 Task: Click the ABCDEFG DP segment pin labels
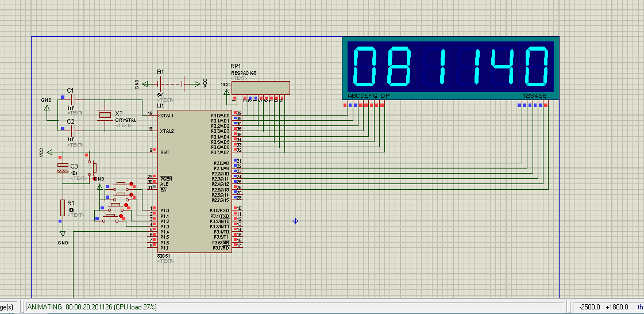point(368,96)
